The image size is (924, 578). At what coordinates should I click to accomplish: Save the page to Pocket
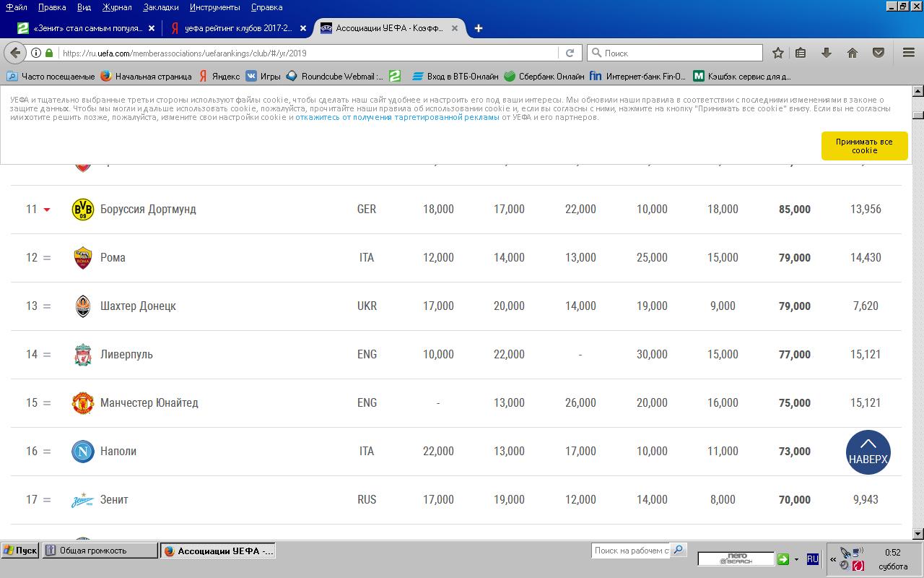point(879,53)
